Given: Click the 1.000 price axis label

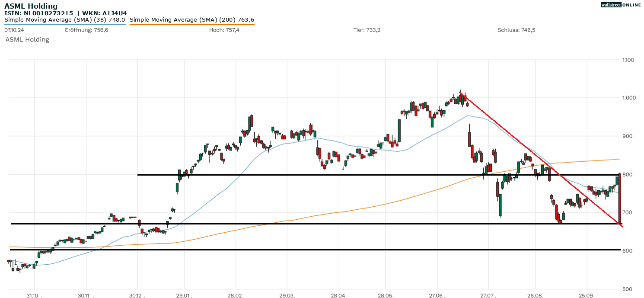Looking at the screenshot, I should [627, 98].
